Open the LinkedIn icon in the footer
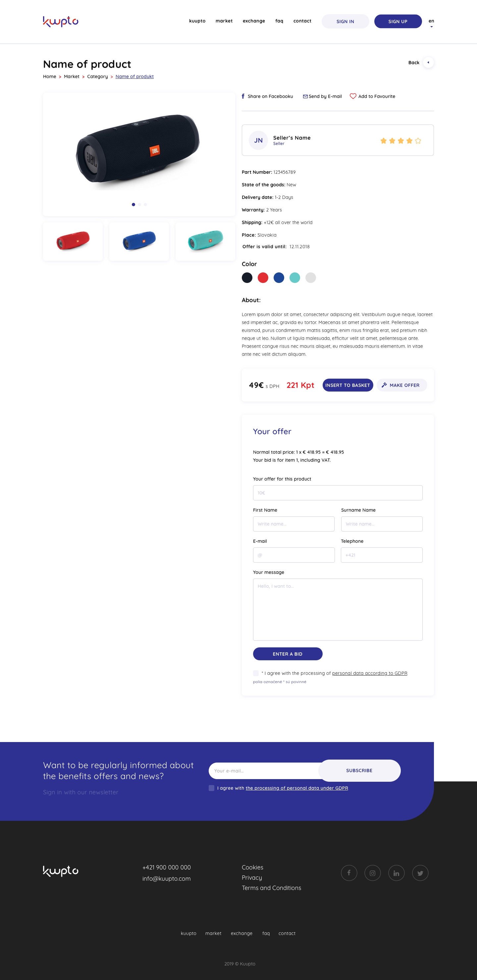This screenshot has height=980, width=477. [396, 873]
